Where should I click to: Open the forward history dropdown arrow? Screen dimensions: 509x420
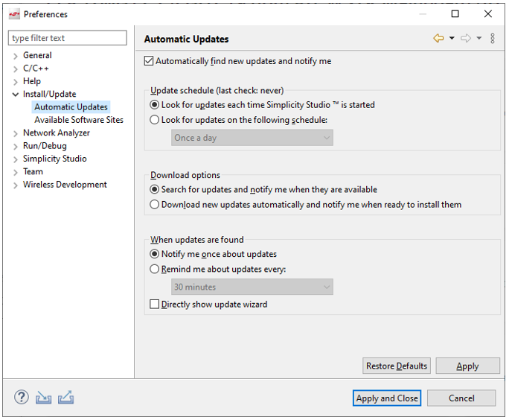point(478,38)
